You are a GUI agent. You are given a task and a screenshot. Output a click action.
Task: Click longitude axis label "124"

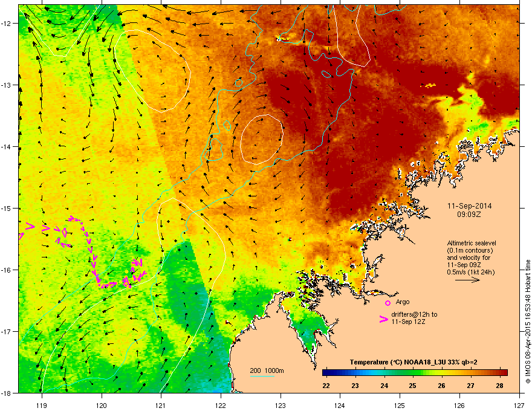(340, 405)
